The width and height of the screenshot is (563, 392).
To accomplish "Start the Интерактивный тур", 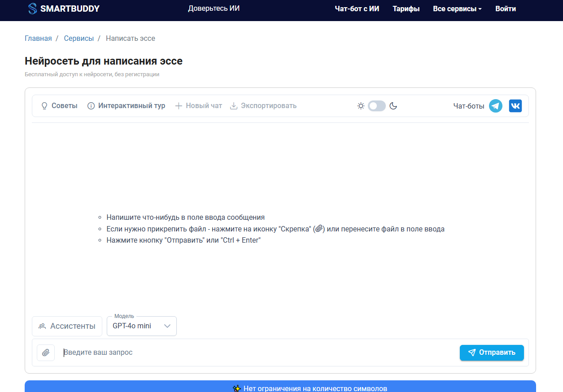I will tap(126, 106).
